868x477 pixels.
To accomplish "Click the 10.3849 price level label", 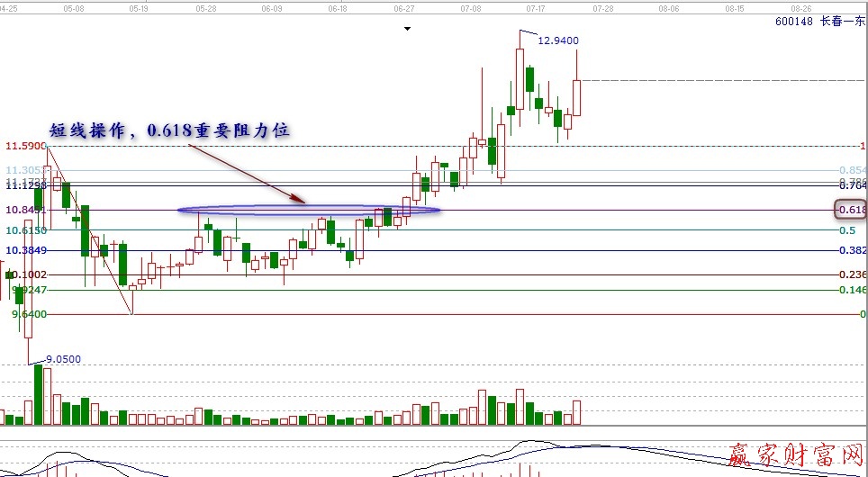I will click(x=26, y=250).
